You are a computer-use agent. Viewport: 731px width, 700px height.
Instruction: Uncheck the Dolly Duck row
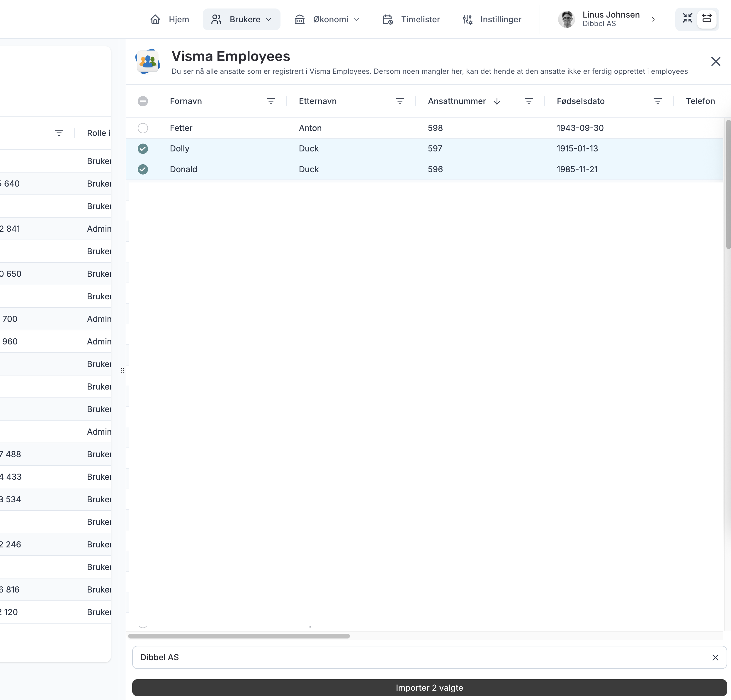click(143, 149)
